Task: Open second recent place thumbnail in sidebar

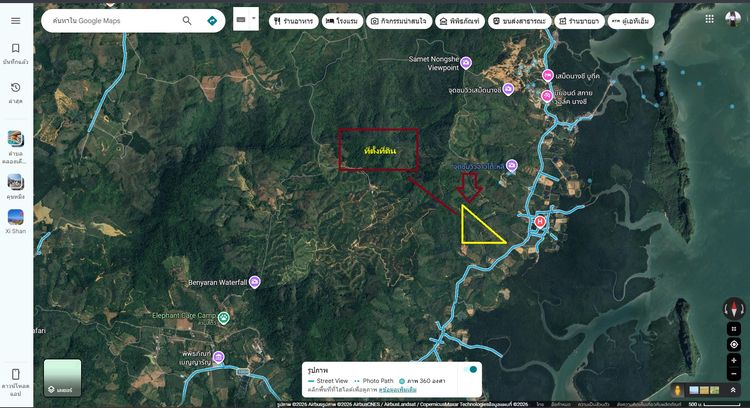Action: 15,182
